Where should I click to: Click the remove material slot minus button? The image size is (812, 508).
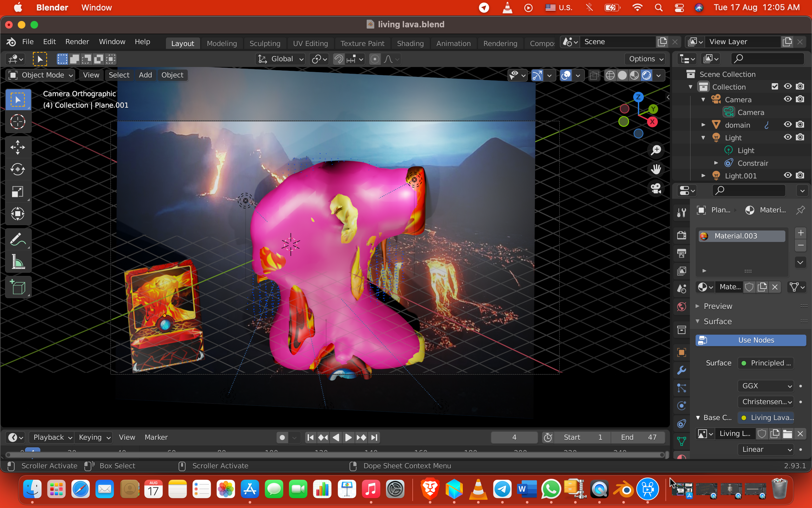pyautogui.click(x=801, y=246)
